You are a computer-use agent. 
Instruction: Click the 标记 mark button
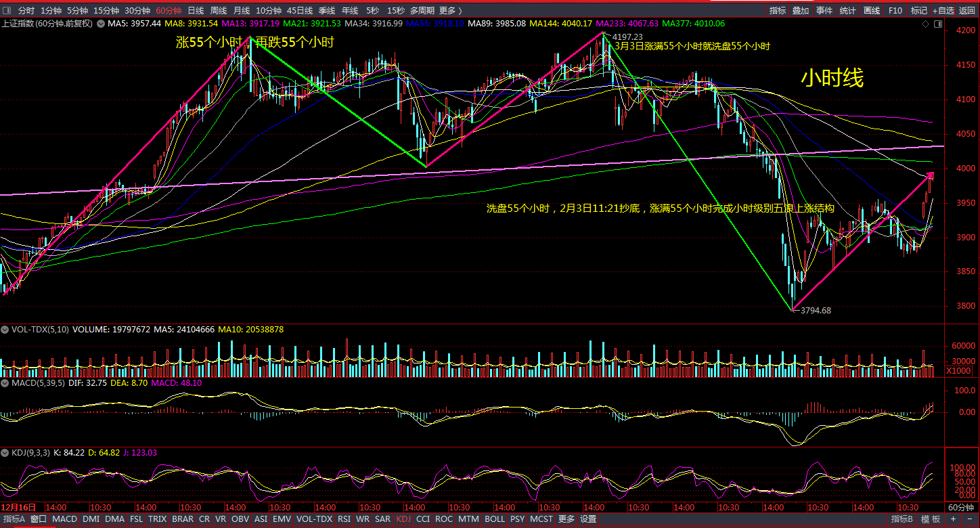(919, 11)
